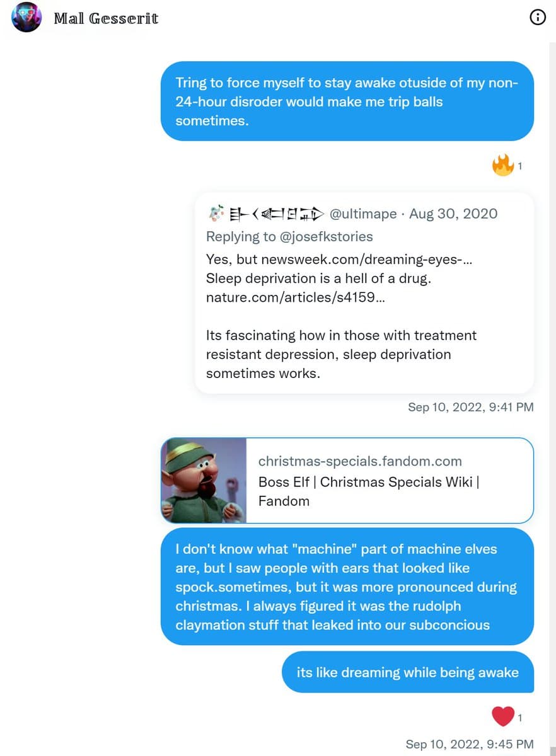Viewport: 556px width, 756px height.
Task: Click the fire emoji reaction
Action: [503, 166]
